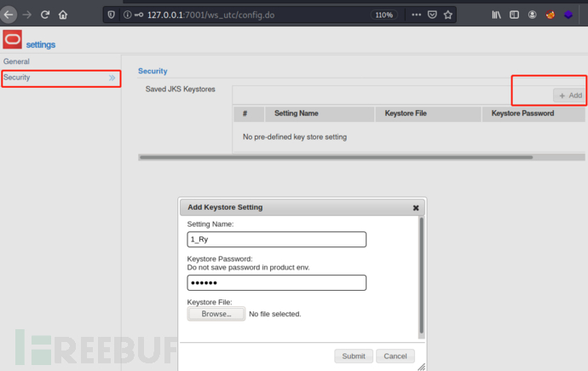Click the Saved JKS Keystores label
Viewport: 588px width, 371px height.
pos(181,90)
